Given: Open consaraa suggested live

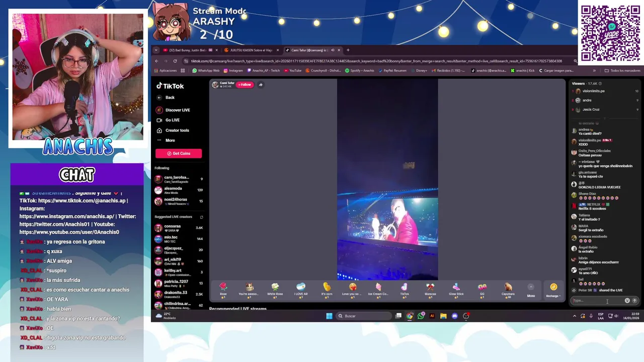Looking at the screenshot, I should [x=179, y=228].
